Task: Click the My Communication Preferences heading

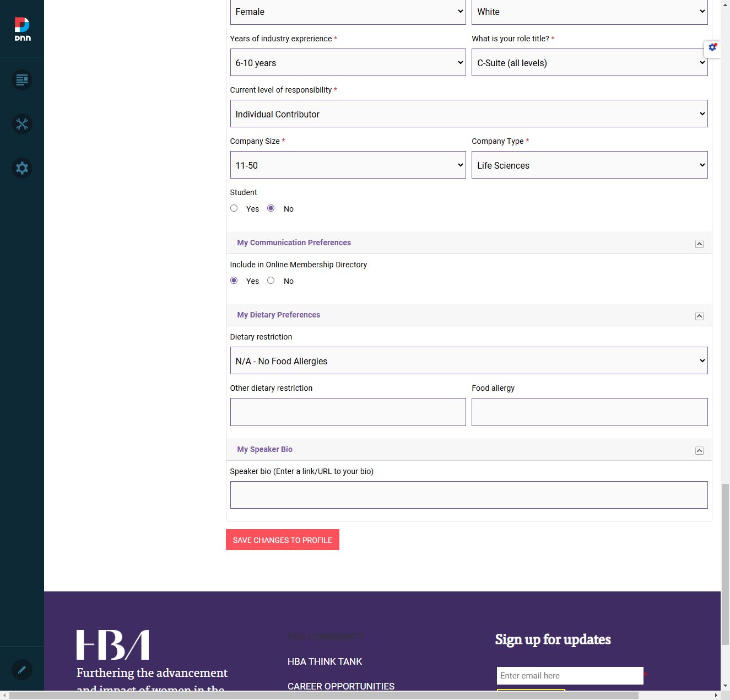Action: [294, 243]
